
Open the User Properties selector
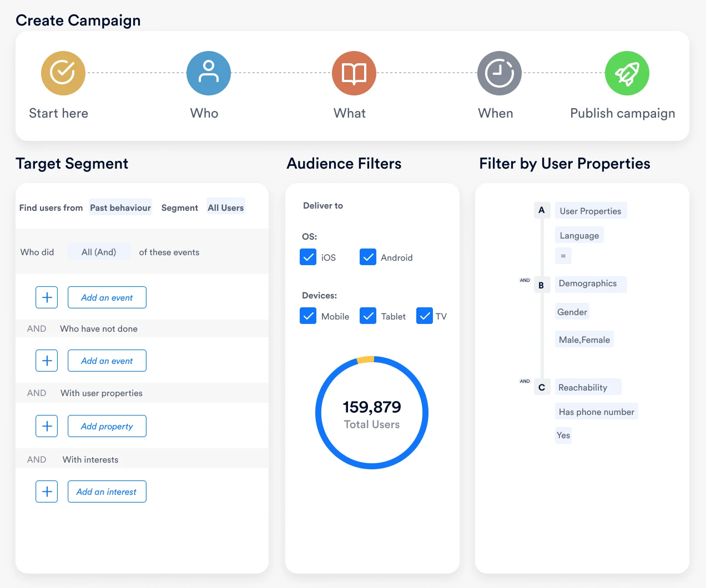(x=591, y=211)
